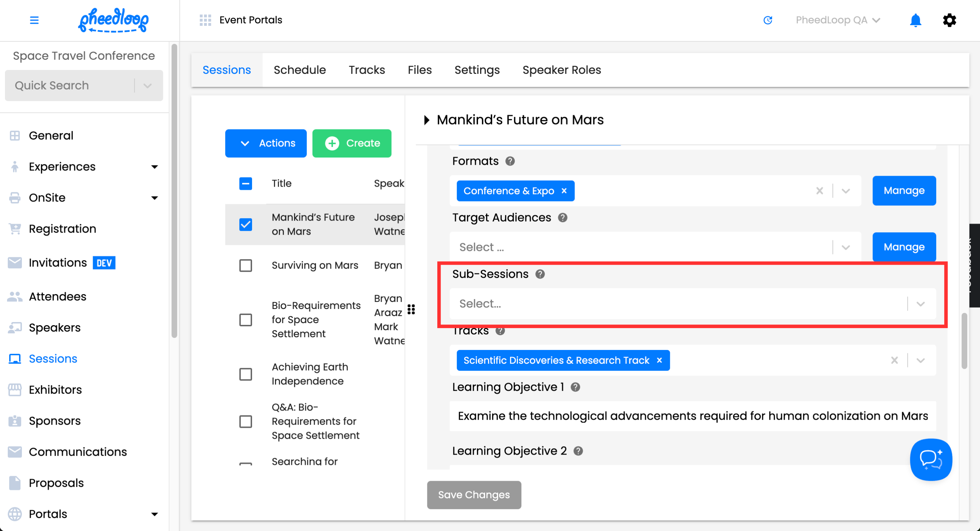Screen dimensions: 980x531
Task: Click the Sub-Sessions help question mark
Action: [540, 274]
